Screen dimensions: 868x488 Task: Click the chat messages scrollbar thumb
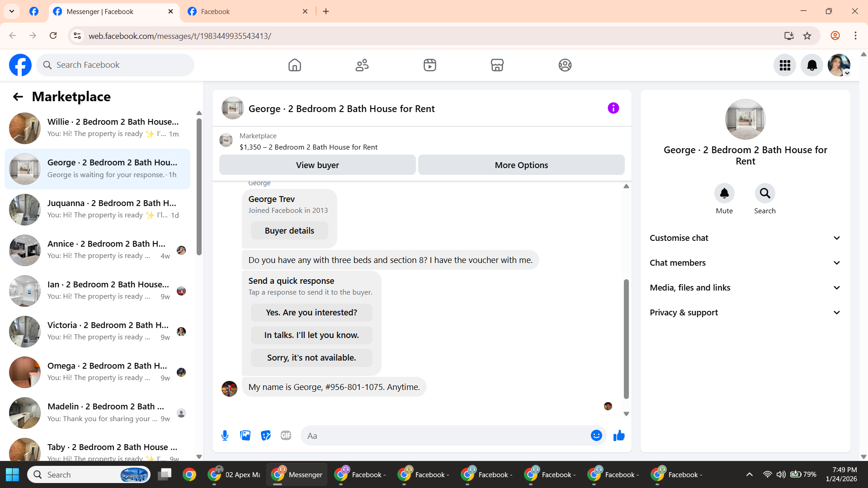[626, 339]
